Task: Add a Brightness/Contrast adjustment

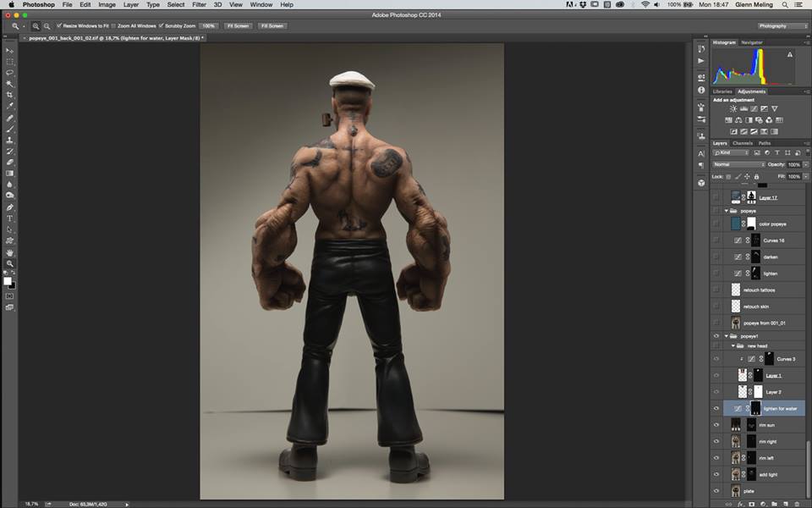Action: point(732,109)
